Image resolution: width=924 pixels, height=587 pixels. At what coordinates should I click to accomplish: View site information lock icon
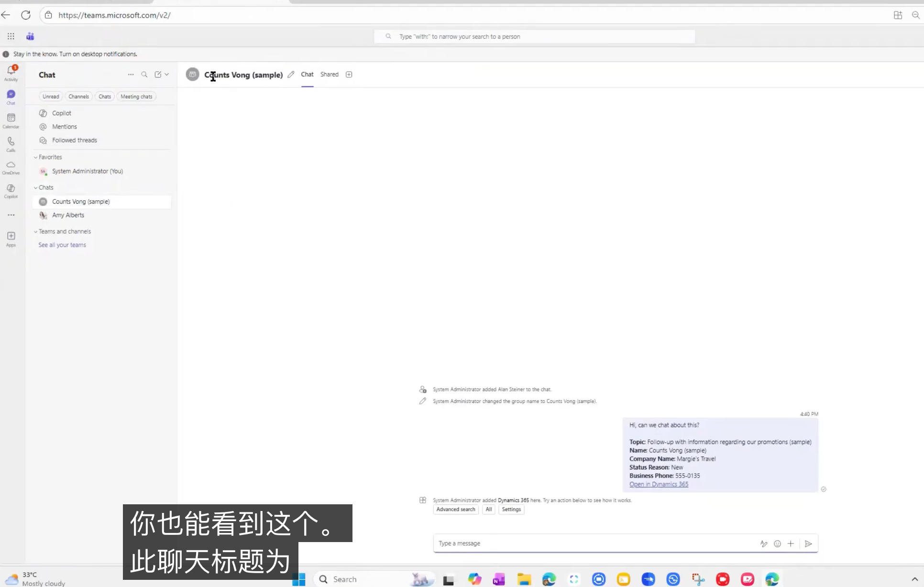click(48, 15)
